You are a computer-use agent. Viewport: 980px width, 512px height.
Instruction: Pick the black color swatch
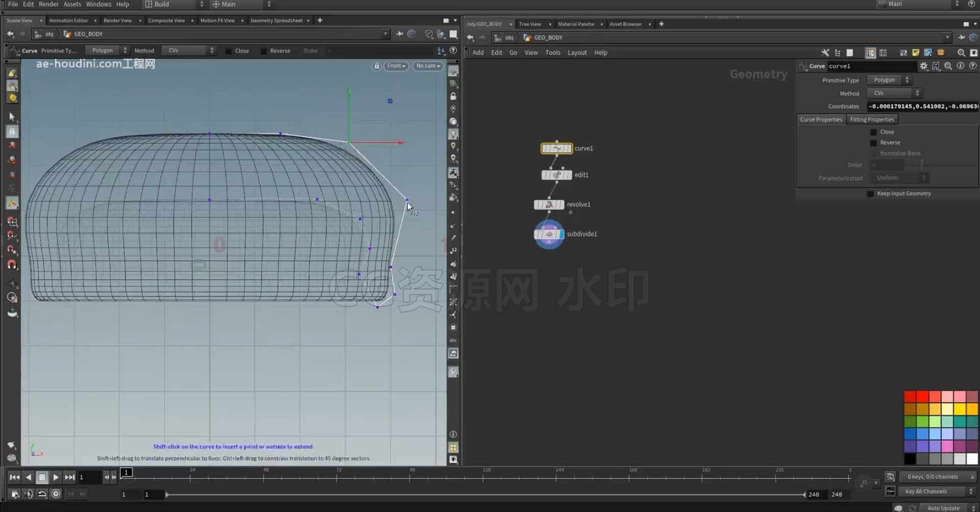(910, 459)
